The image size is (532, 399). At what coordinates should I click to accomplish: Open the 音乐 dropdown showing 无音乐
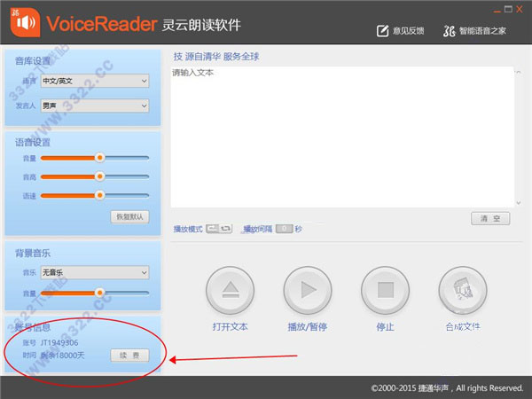[x=95, y=272]
